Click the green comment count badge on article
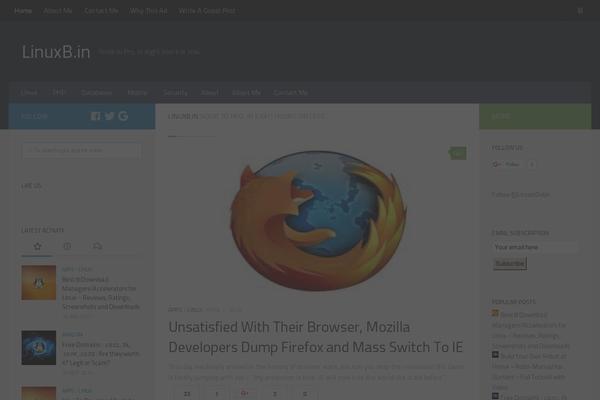Viewport: 600px width, 400px height. click(458, 153)
